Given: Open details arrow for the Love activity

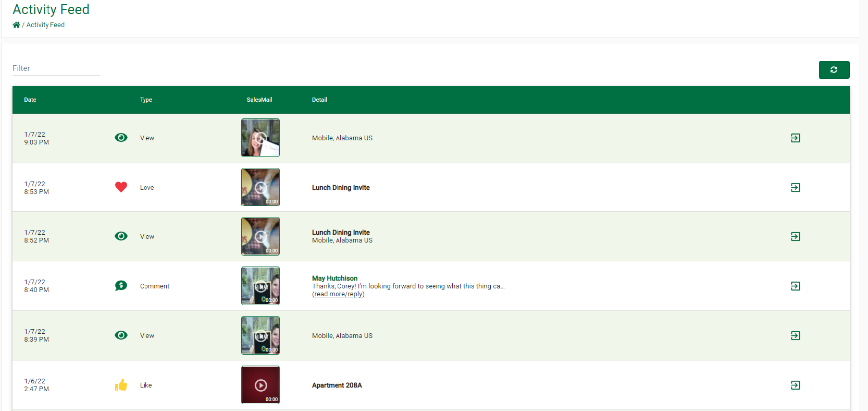Looking at the screenshot, I should (795, 188).
